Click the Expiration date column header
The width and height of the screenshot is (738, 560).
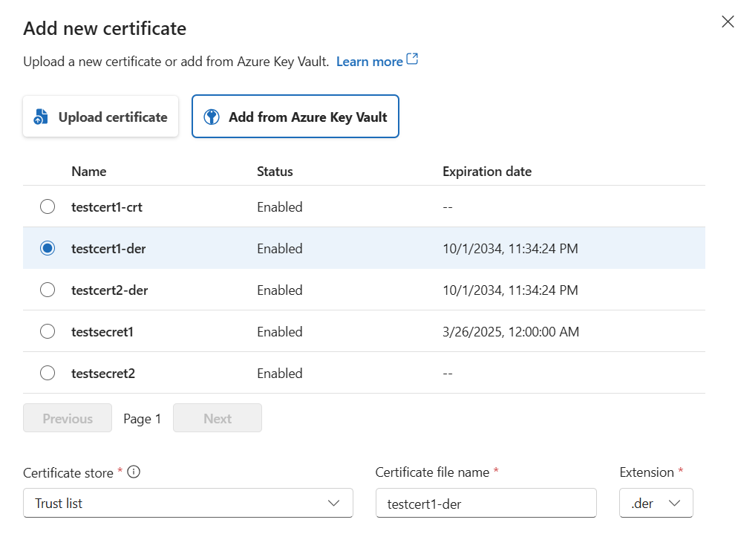pyautogui.click(x=487, y=172)
